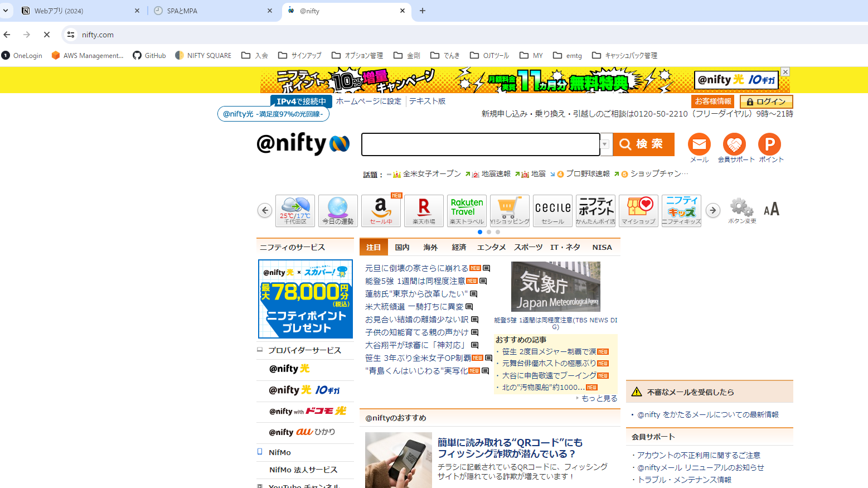
Task: Click the お客様情報 button
Action: [713, 102]
